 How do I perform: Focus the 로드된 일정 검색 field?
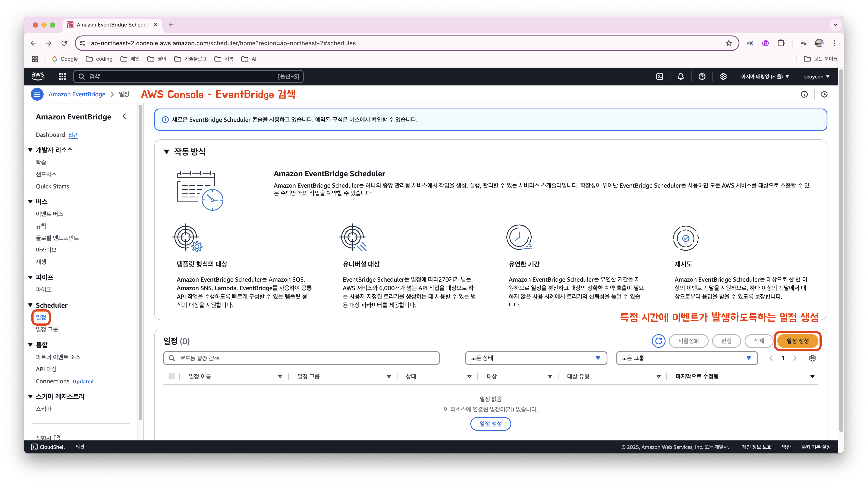point(301,358)
